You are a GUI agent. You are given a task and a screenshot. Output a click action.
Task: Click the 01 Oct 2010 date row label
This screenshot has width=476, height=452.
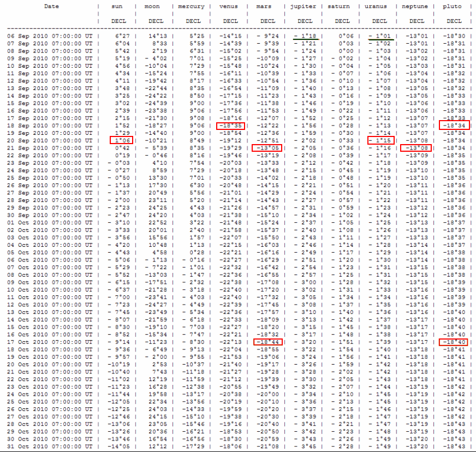[x=50, y=222]
